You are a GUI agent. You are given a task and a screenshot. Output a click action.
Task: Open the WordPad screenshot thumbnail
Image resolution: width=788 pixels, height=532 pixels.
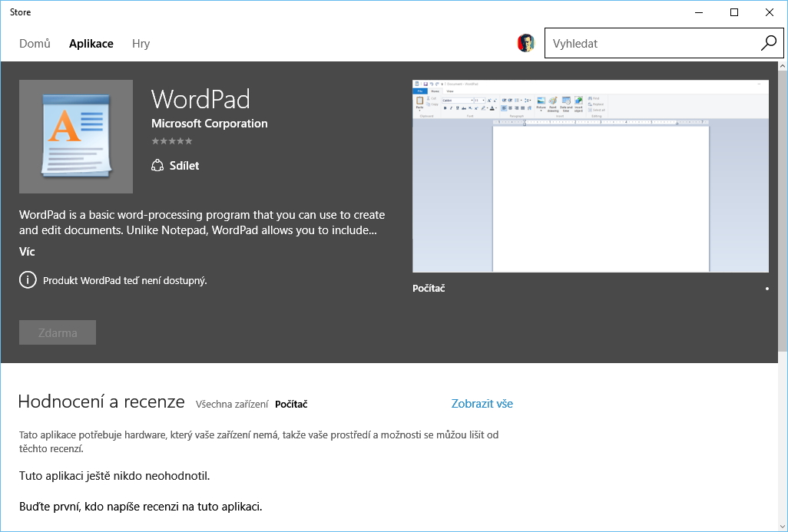point(590,176)
